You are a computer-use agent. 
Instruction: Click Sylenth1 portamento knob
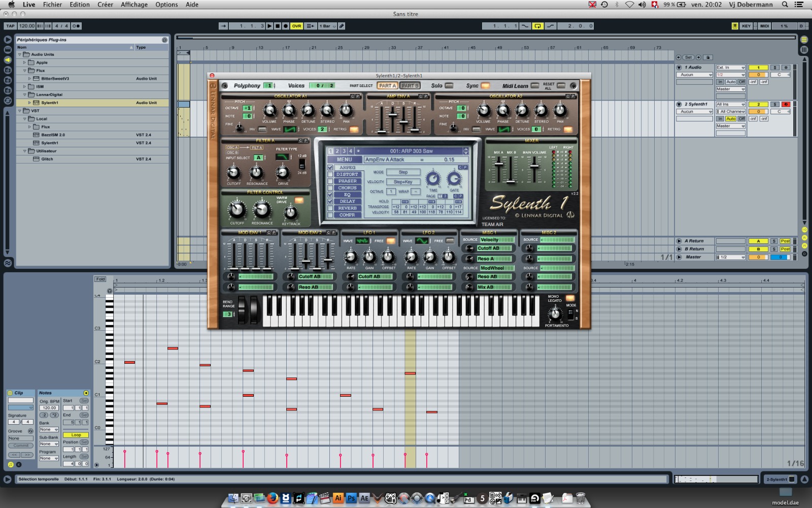click(x=555, y=314)
